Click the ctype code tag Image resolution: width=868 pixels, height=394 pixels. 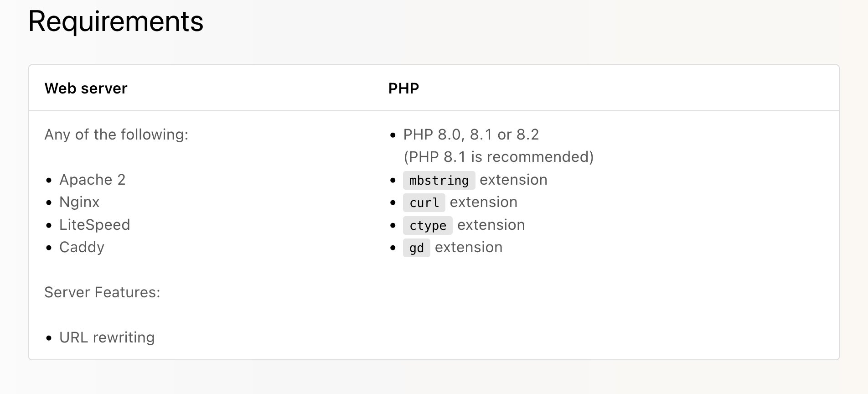[x=428, y=225]
